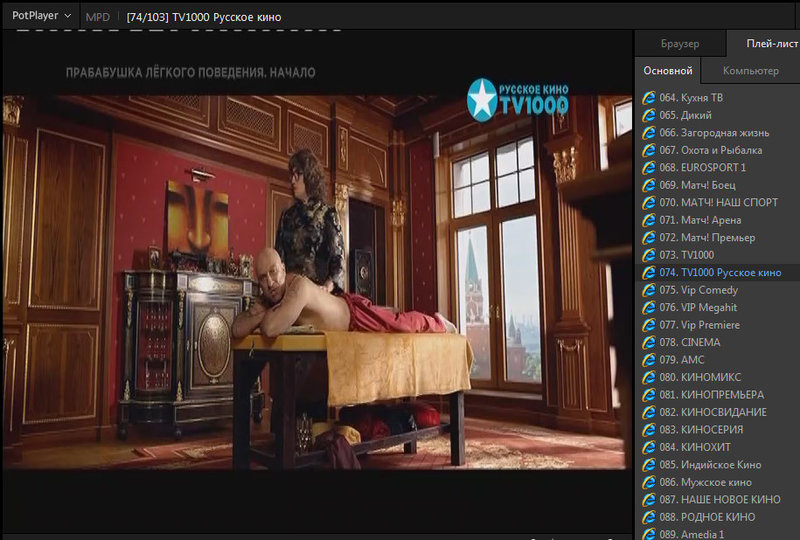
Task: Click the icon next to 065. Дикий
Action: 648,115
